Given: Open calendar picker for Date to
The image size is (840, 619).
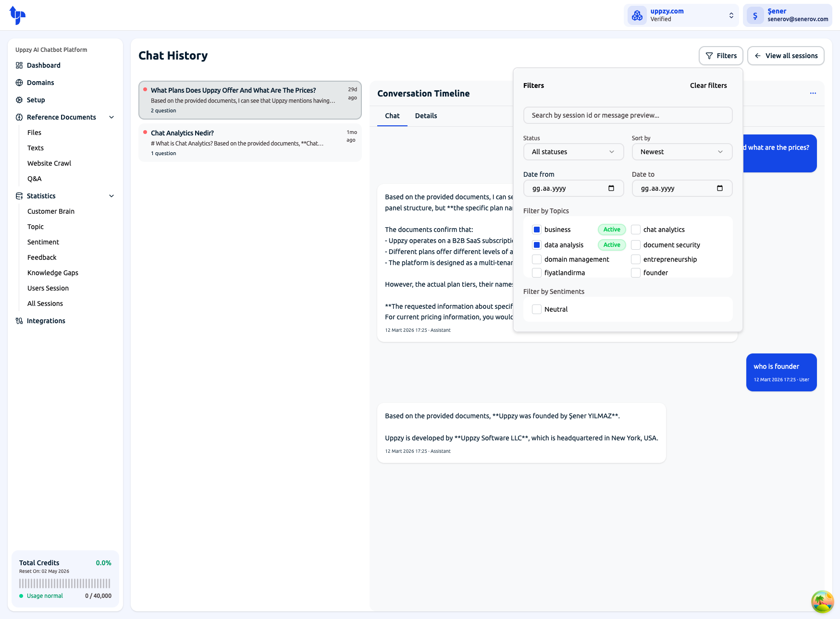Looking at the screenshot, I should (720, 188).
